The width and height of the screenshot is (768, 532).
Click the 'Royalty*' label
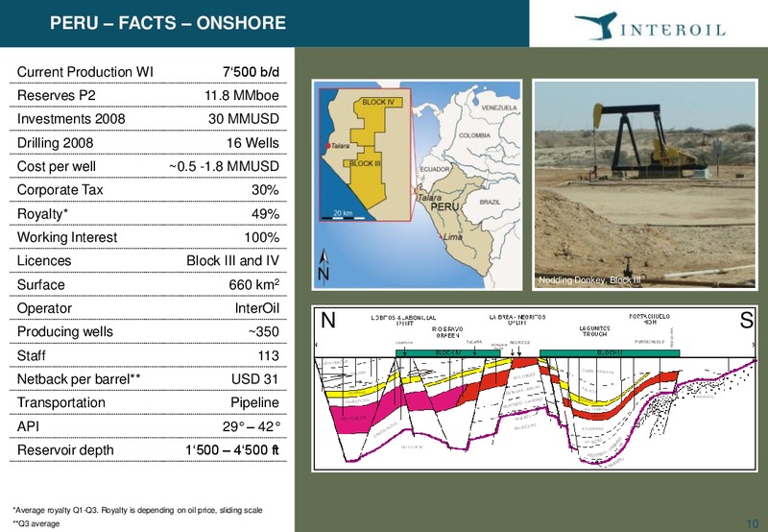pyautogui.click(x=42, y=214)
